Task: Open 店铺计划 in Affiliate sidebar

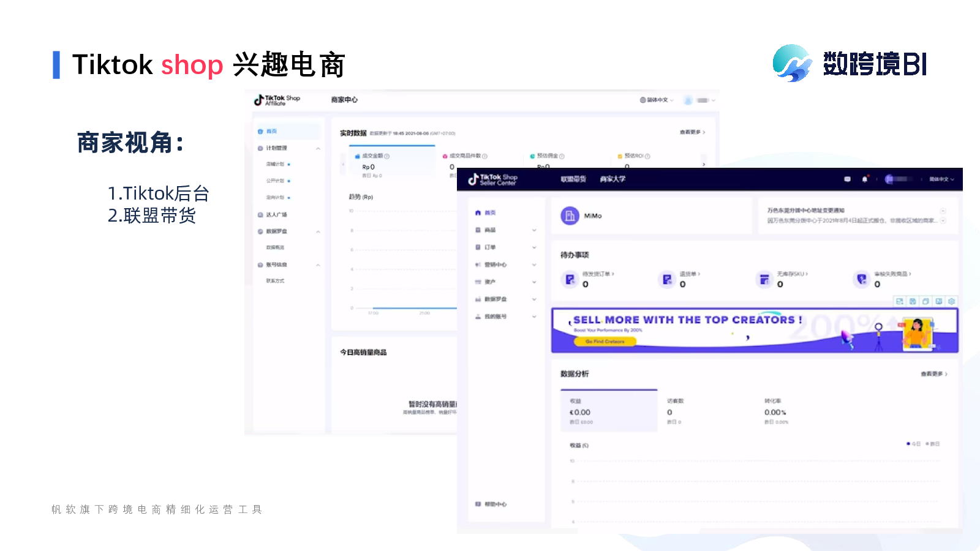Action: (275, 164)
